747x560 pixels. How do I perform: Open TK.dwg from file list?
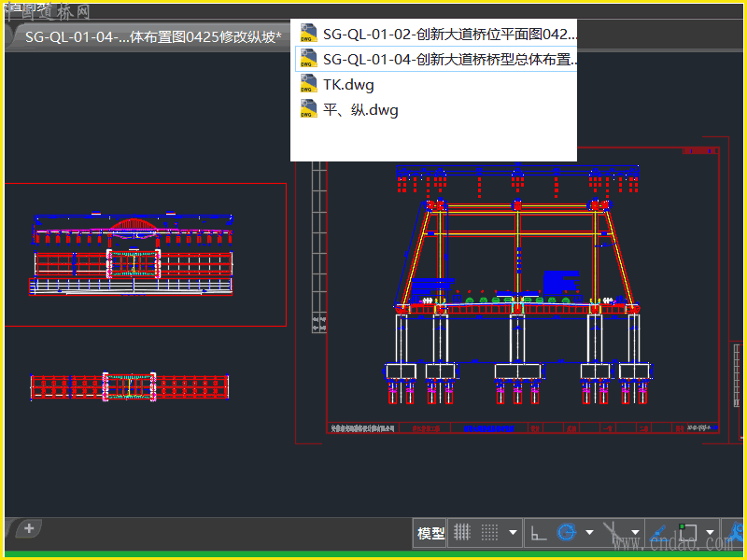click(x=348, y=84)
